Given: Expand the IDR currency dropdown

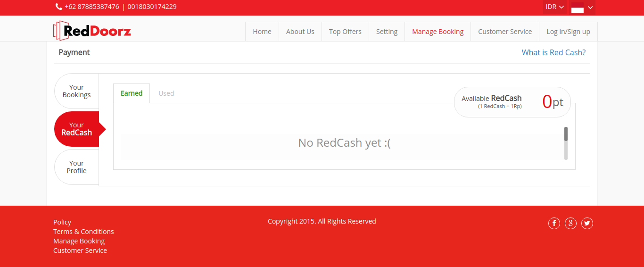Looking at the screenshot, I should tap(555, 7).
